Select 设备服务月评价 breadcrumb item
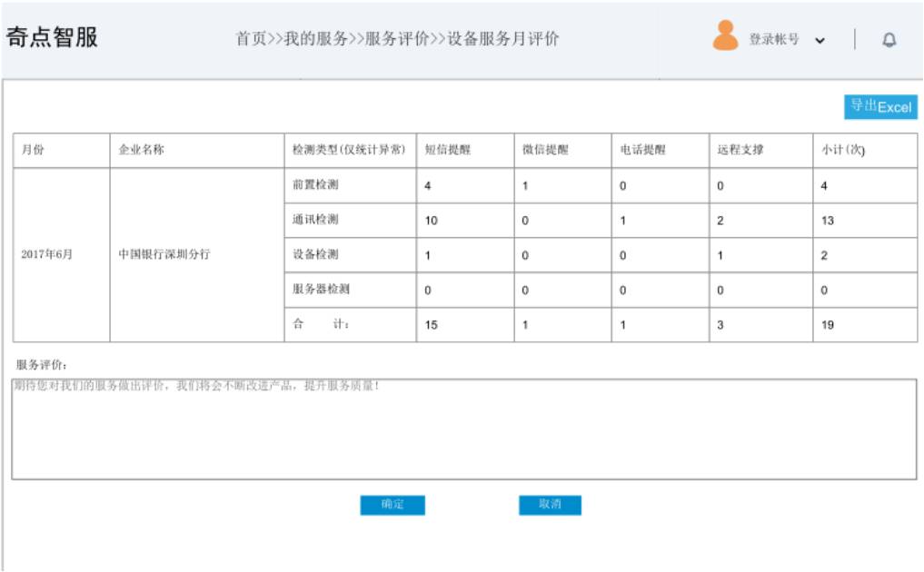This screenshot has width=924, height=572. [x=502, y=39]
